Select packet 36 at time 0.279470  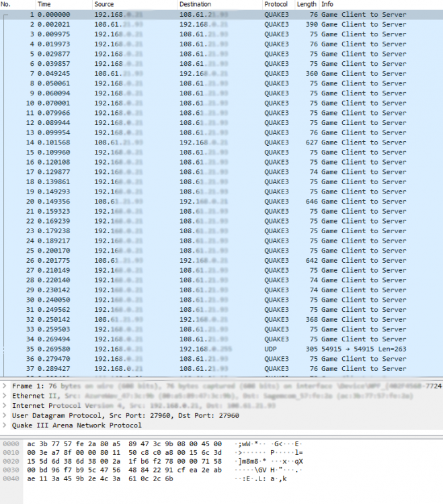[x=222, y=359]
